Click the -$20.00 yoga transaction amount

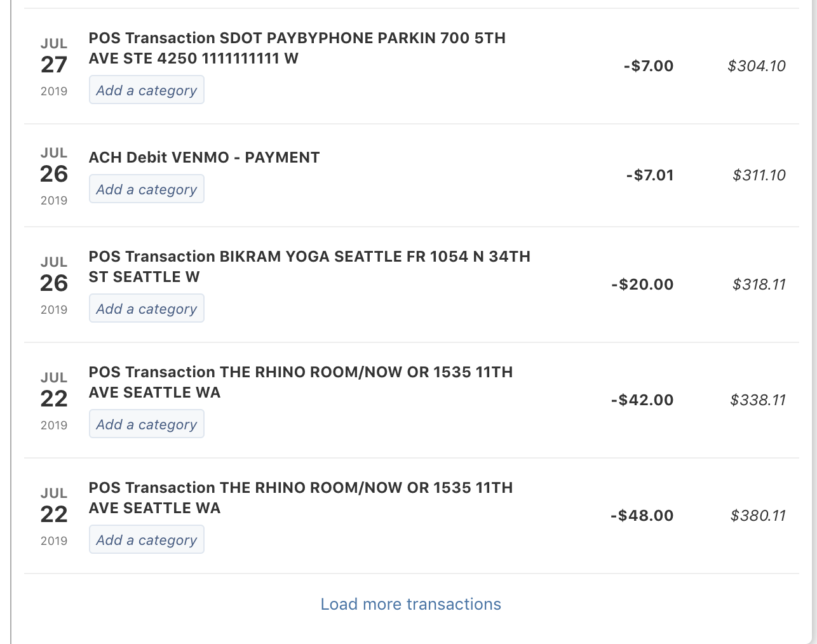tap(642, 284)
